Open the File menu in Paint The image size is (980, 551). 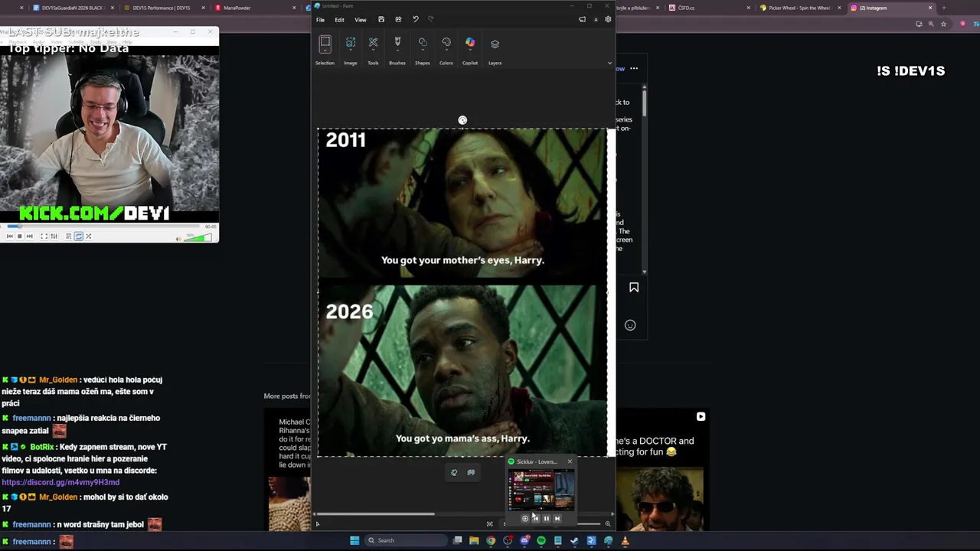pyautogui.click(x=320, y=20)
